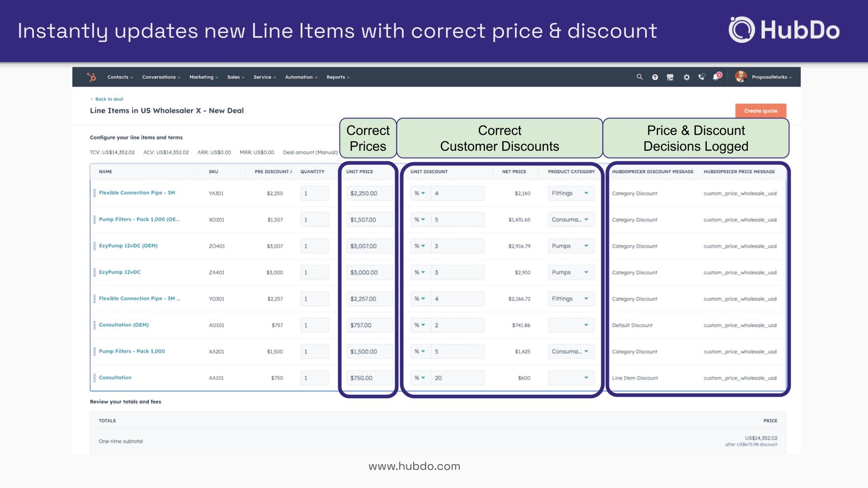
Task: Open the product category dropdown showing Pumps for ZO401
Action: click(571, 246)
